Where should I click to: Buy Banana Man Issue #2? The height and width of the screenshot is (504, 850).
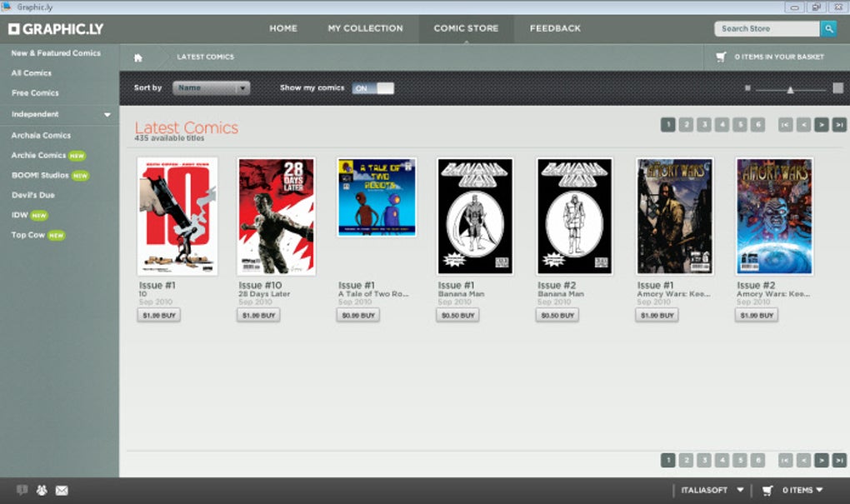point(557,316)
